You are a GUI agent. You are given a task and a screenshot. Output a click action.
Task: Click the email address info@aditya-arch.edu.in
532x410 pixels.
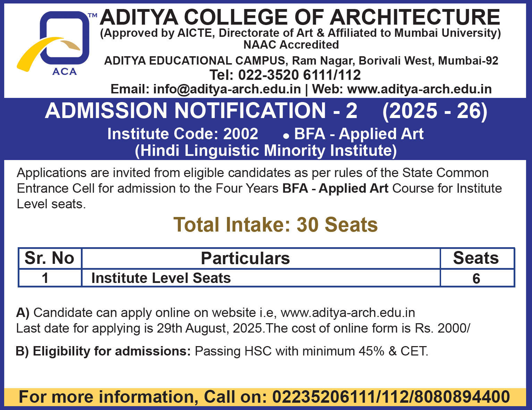coord(227,89)
